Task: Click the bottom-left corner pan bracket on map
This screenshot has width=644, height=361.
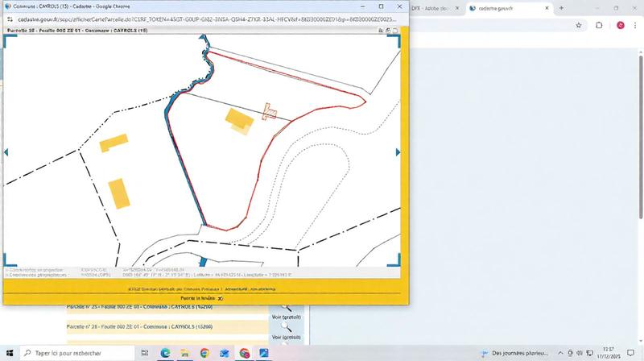Action: pos(9,259)
